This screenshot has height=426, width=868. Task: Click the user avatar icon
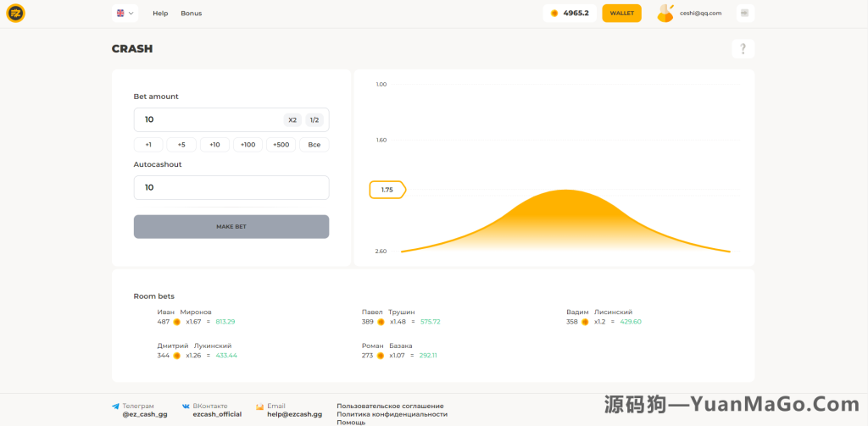[x=665, y=14]
